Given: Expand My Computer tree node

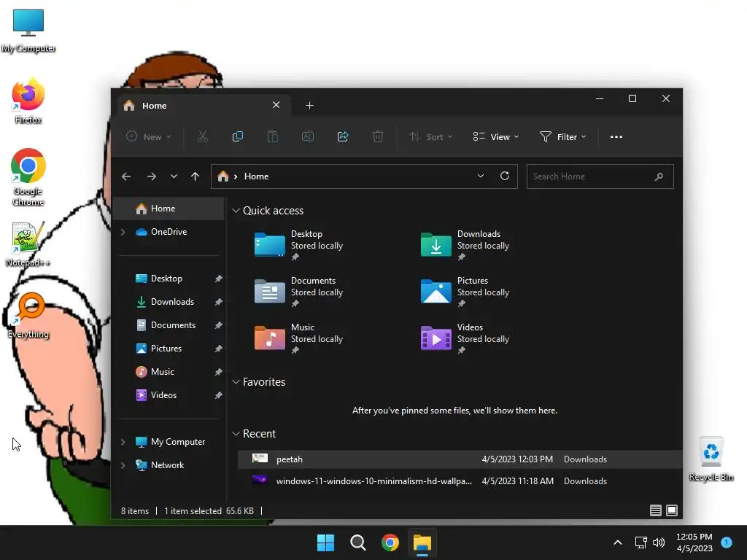Looking at the screenshot, I should [123, 442].
